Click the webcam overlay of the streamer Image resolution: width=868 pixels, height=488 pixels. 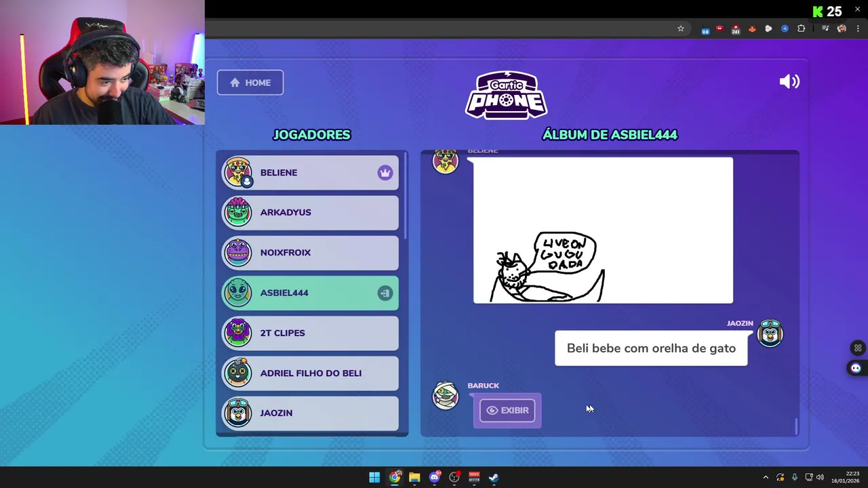click(102, 62)
